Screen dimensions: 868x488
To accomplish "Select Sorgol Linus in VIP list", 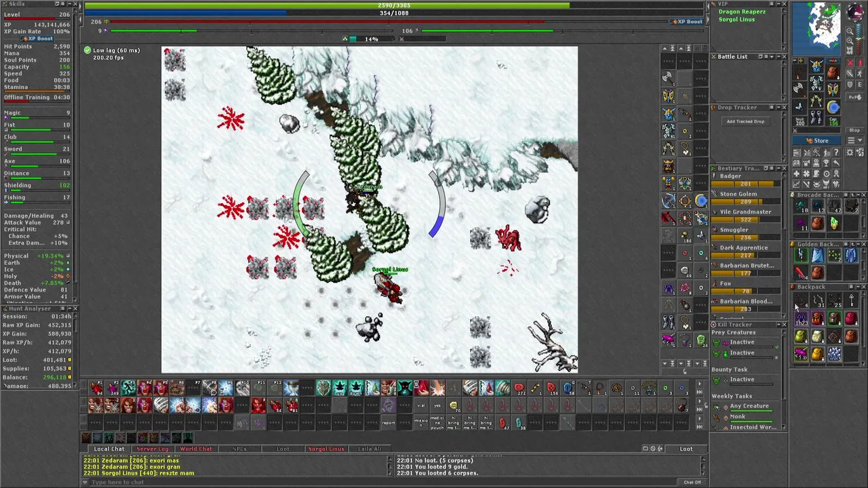I will pos(736,20).
